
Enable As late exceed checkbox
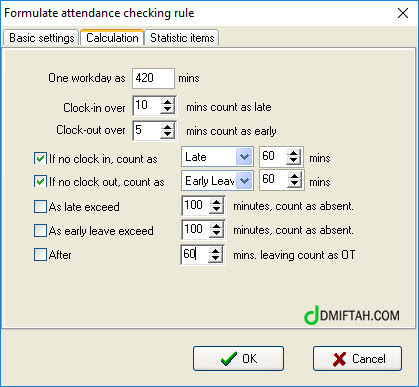pos(40,207)
